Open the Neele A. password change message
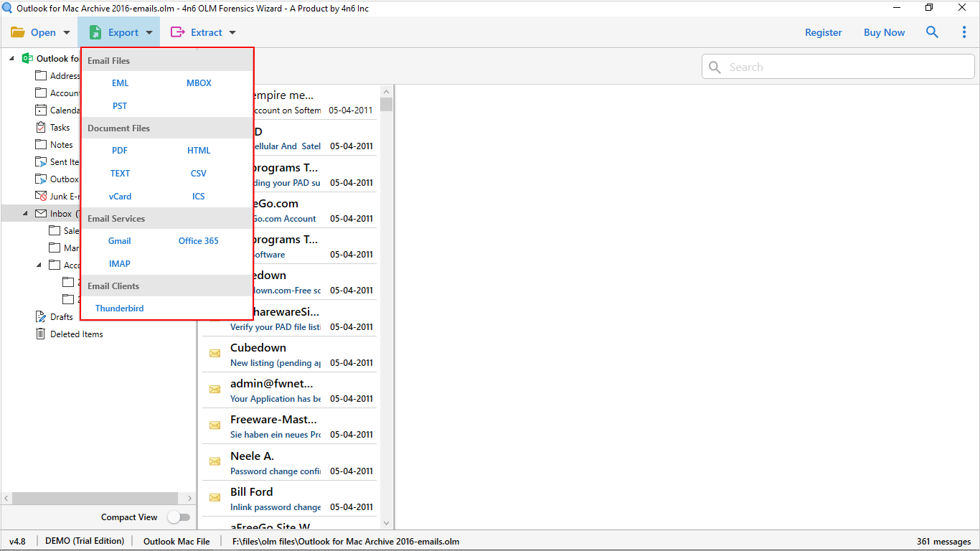This screenshot has width=980, height=551. click(x=289, y=463)
